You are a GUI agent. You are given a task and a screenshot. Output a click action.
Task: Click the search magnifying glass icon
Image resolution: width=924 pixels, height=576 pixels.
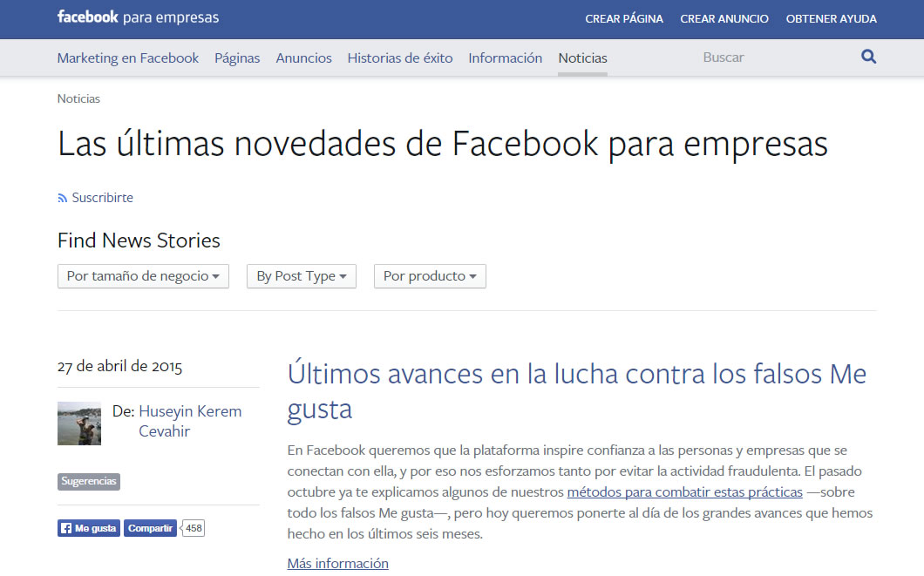[868, 56]
